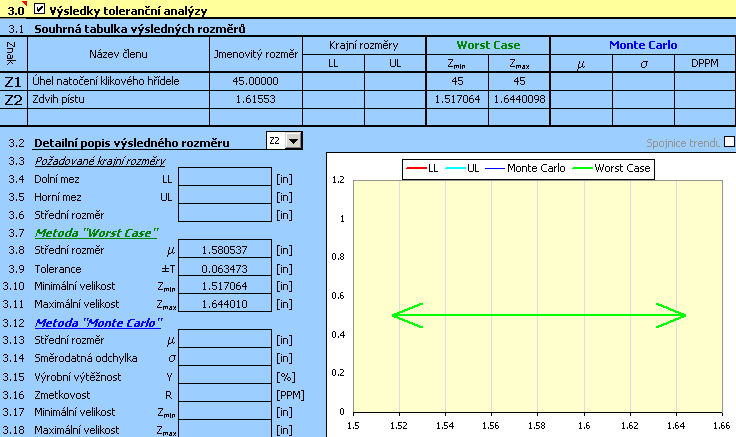This screenshot has width=736, height=437.
Task: Click the LL cell in the Z2 row
Action: (x=333, y=100)
